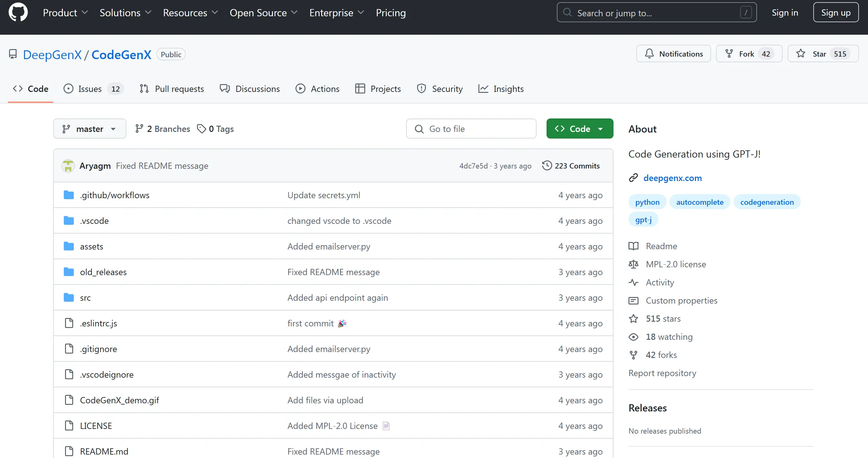Image resolution: width=868 pixels, height=458 pixels.
Task: Click the tag icon next to 0 Tags
Action: tap(201, 129)
